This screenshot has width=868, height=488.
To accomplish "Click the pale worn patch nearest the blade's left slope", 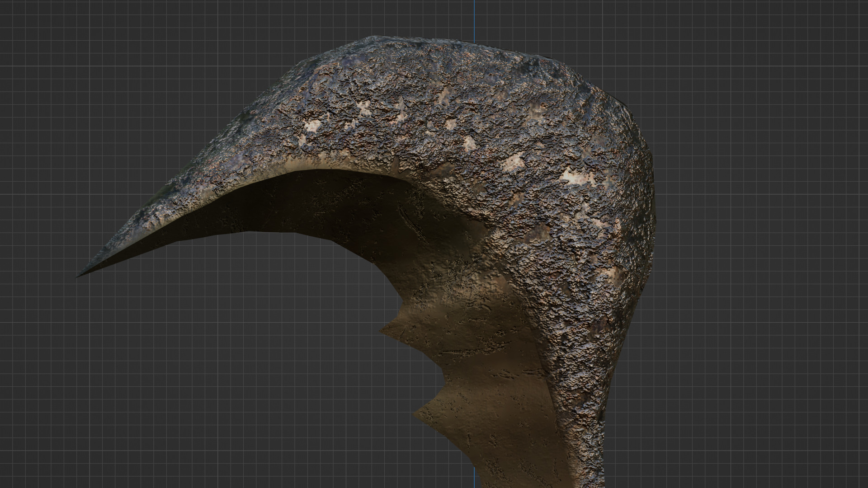I will [312, 127].
